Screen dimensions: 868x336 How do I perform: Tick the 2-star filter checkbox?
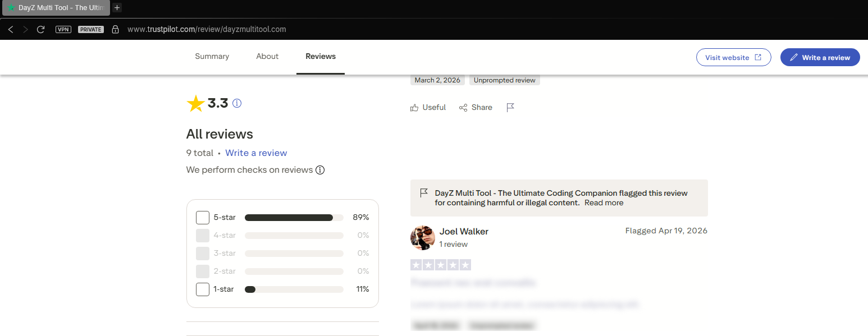(203, 271)
